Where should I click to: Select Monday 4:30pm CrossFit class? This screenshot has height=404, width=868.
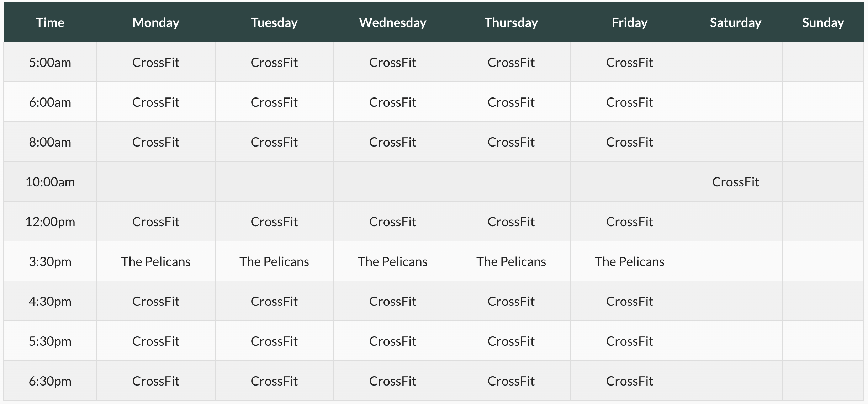[156, 302]
